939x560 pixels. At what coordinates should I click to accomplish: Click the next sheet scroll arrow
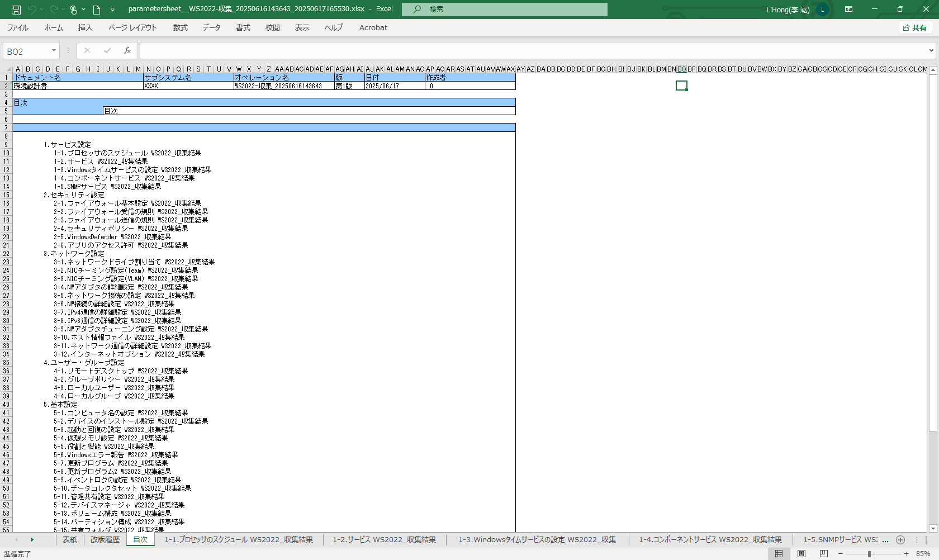pos(32,540)
